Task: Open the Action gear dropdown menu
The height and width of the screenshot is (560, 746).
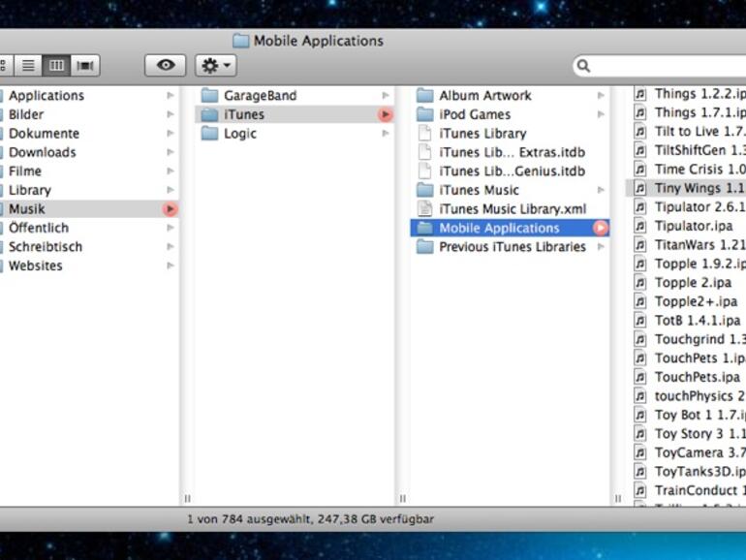Action: [x=215, y=65]
